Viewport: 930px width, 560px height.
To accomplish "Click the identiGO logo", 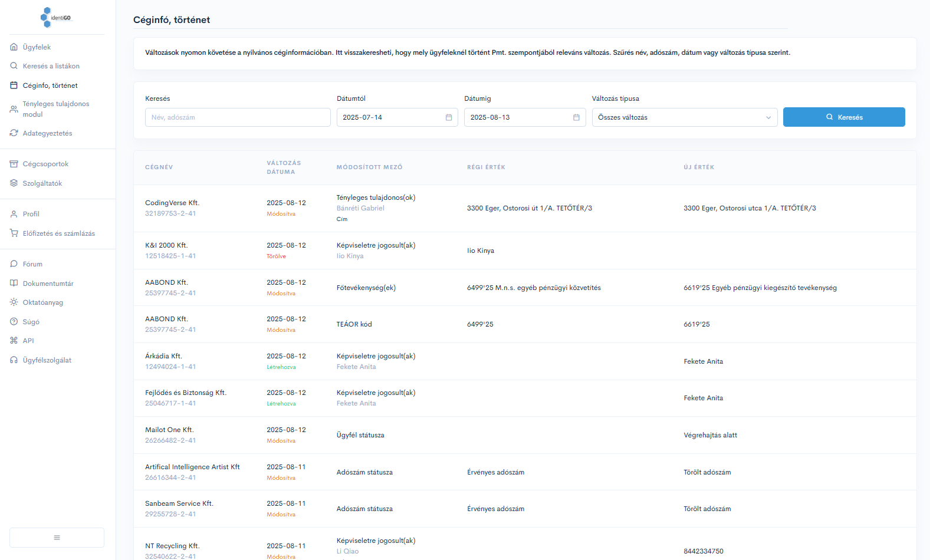I will [x=56, y=18].
